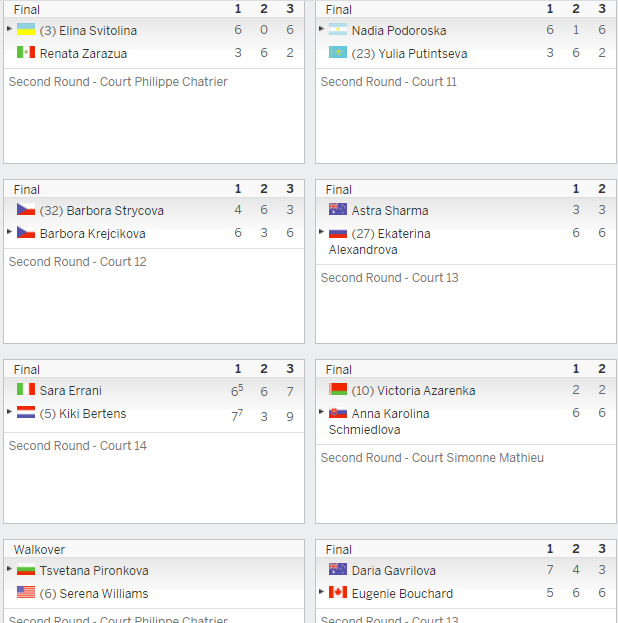This screenshot has height=623, width=618.
Task: Click the Canada flag next to Eugenie Bouchard
Action: pos(338,592)
